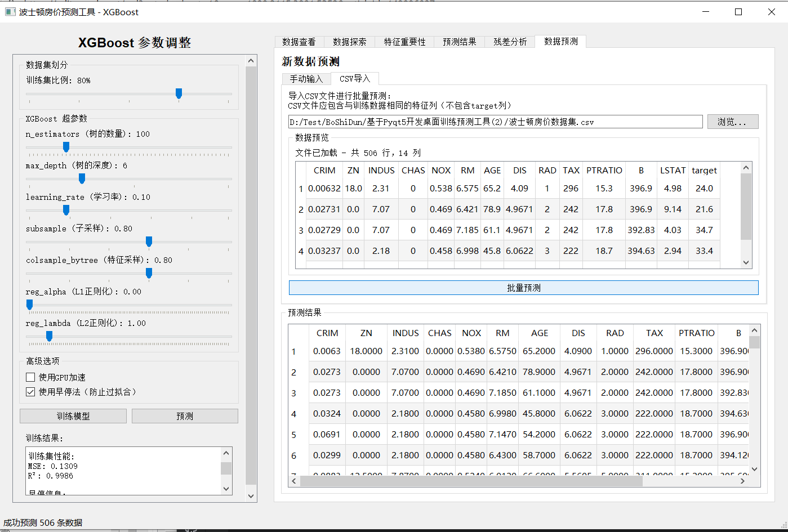Click the TAX column header in 预测结果
The width and height of the screenshot is (788, 532).
655,333
